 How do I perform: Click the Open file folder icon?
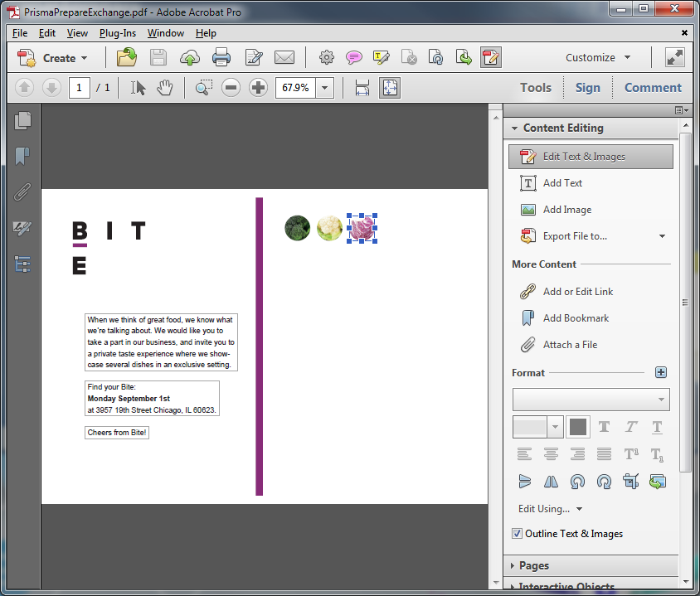(127, 57)
